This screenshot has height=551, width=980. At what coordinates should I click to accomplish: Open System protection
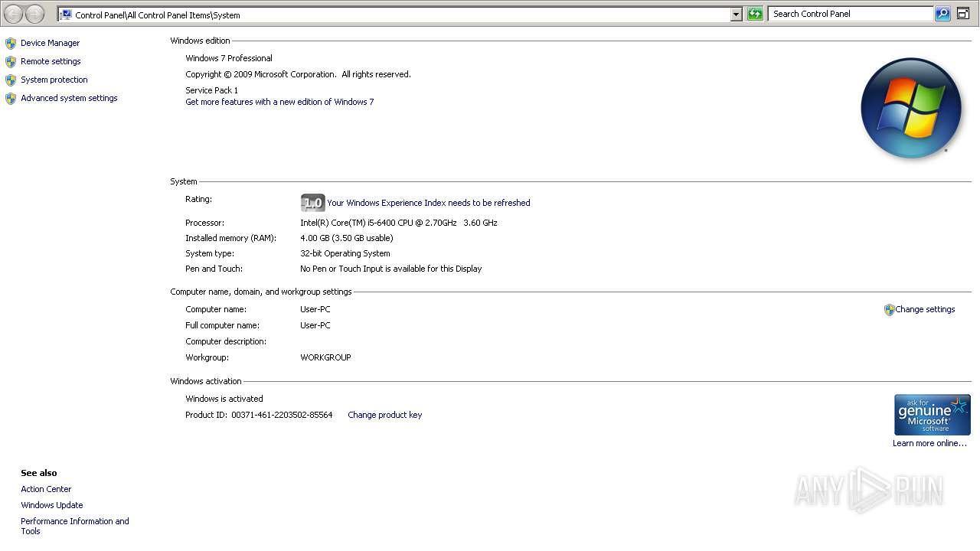coord(54,80)
